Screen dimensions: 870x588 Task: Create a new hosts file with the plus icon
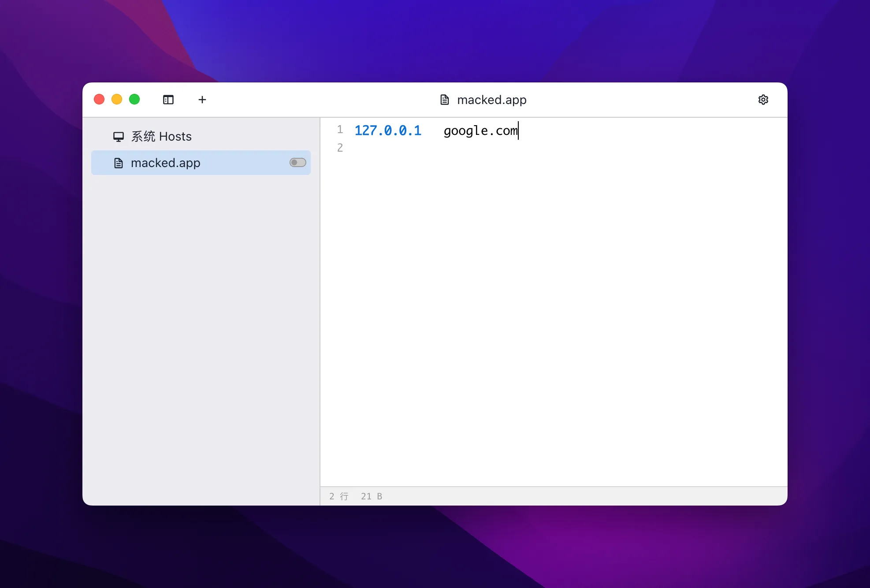pos(202,100)
